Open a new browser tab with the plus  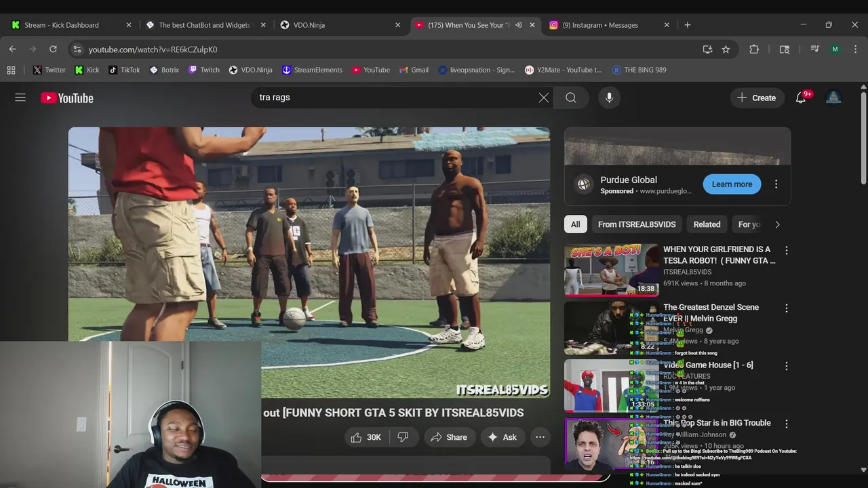(x=688, y=25)
